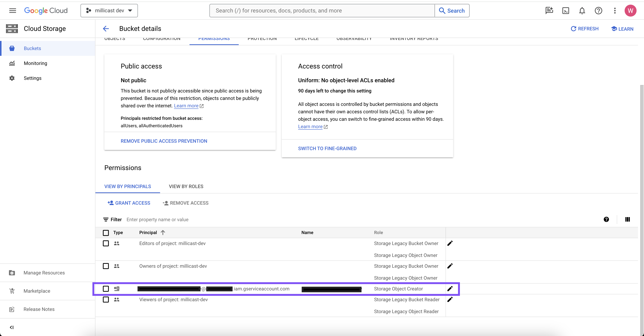Screen dimensions: 644x336
Task: Open the millicast dev project selector
Action: click(109, 11)
